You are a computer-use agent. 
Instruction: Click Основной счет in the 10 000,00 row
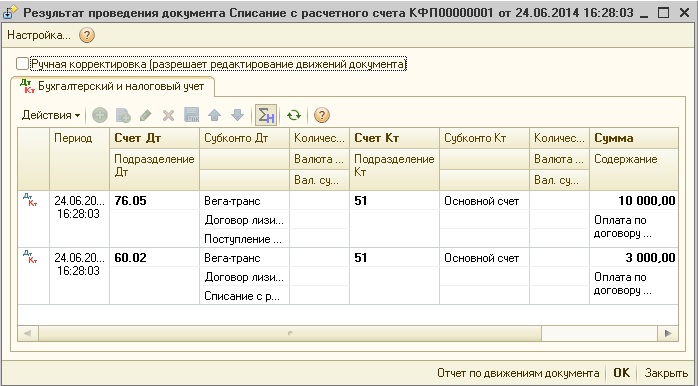coord(484,201)
